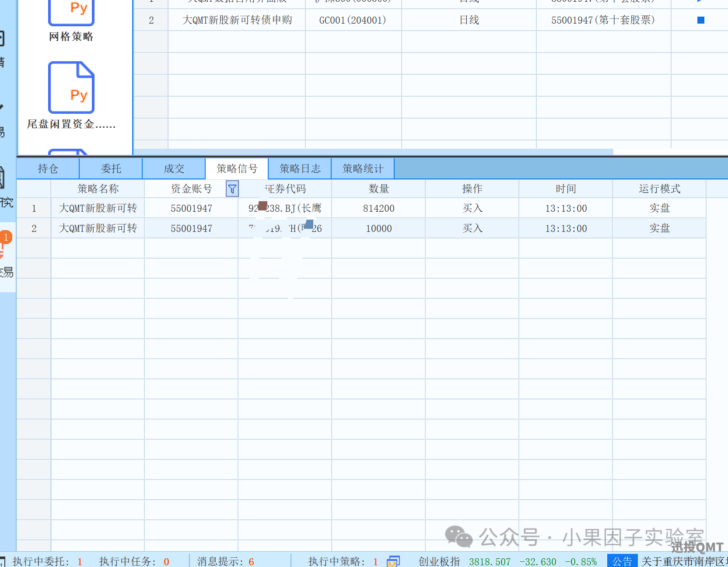This screenshot has height=567, width=728.
Task: Click the 实盘 cell in signal row 2
Action: pyautogui.click(x=660, y=228)
